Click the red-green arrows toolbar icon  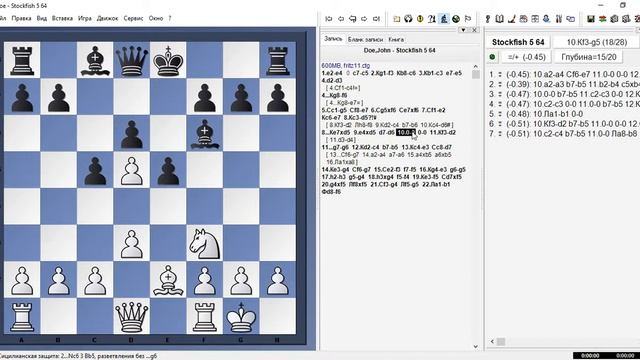(x=602, y=19)
